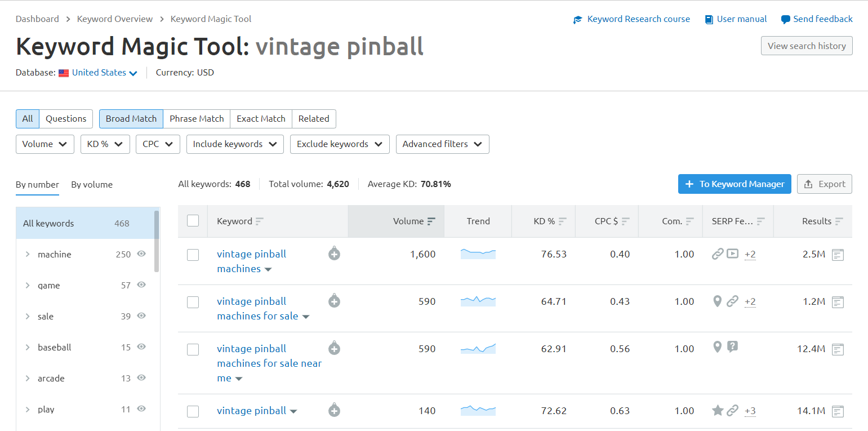
Task: Click the Volume column sort icon
Action: coord(431,221)
